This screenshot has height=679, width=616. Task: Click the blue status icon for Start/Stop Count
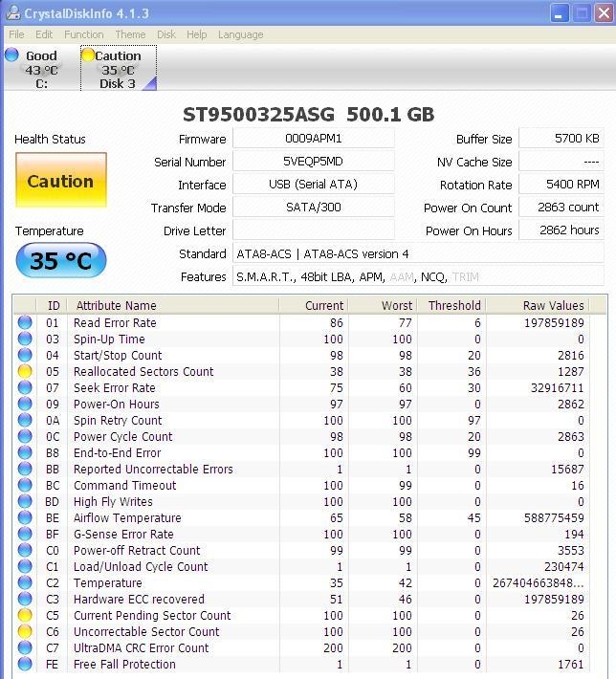click(25, 355)
